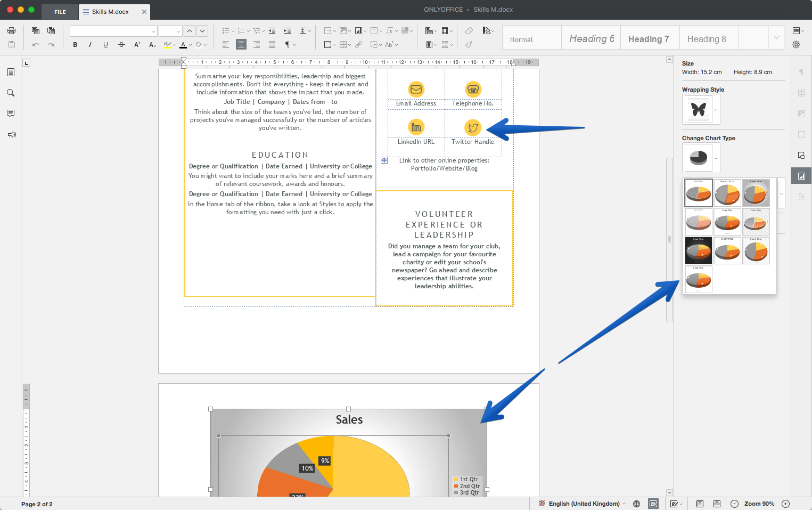Viewport: 812px width, 510px height.
Task: Apply the yellow highlight colour
Action: [167, 45]
